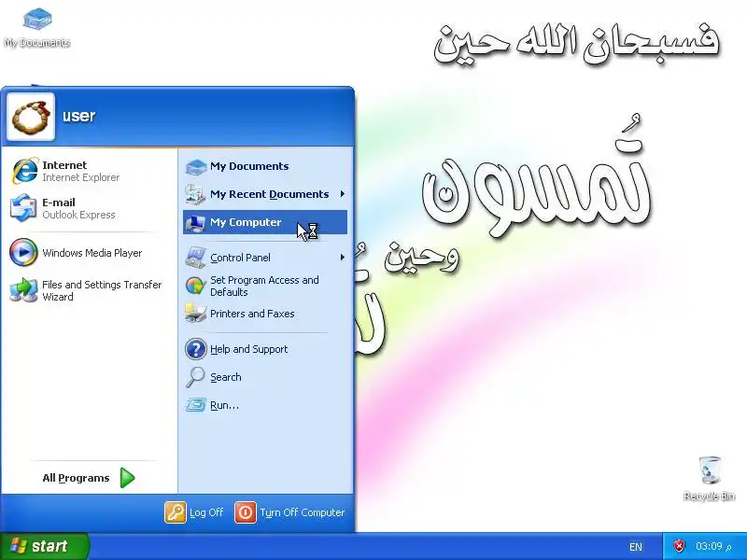Choose Printers and Faxes text entry
The width and height of the screenshot is (747, 560).
(x=252, y=314)
